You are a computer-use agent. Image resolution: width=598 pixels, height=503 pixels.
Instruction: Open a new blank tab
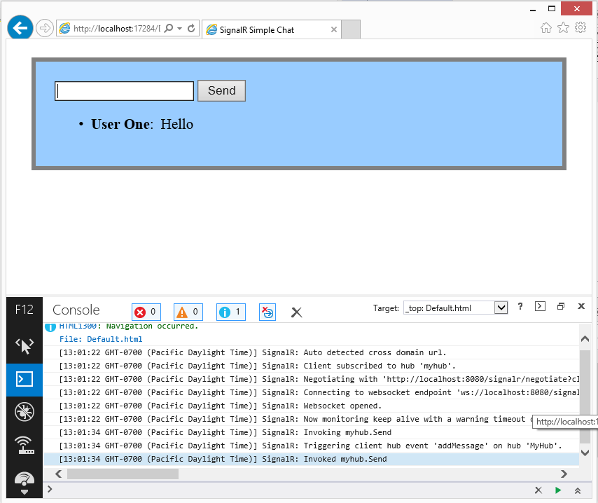351,29
